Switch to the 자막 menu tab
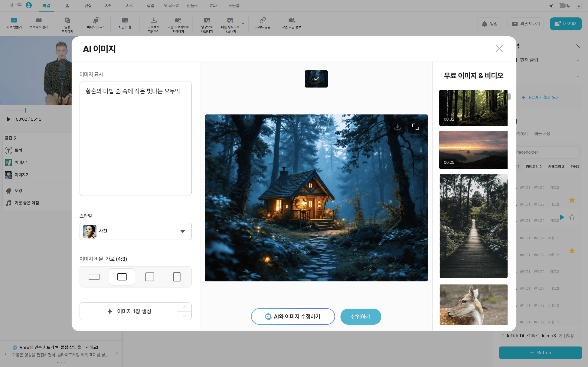 pos(109,6)
